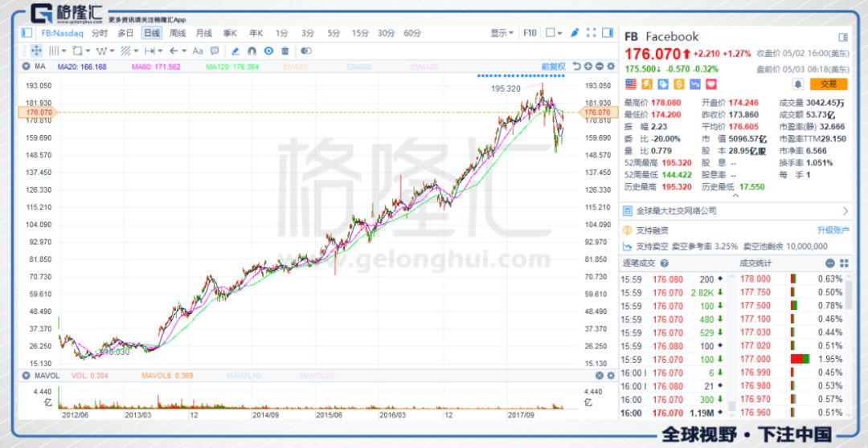Delete drawings with the trash icon
Image resolution: width=868 pixels, height=448 pixels.
(x=285, y=51)
